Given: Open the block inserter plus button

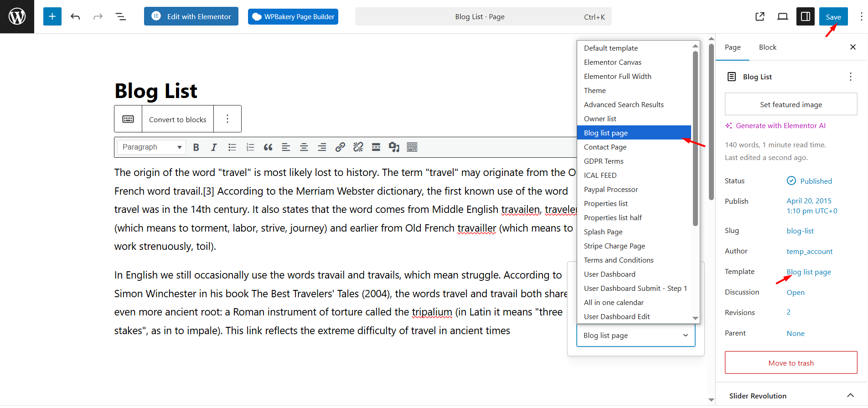Looking at the screenshot, I should (x=52, y=16).
